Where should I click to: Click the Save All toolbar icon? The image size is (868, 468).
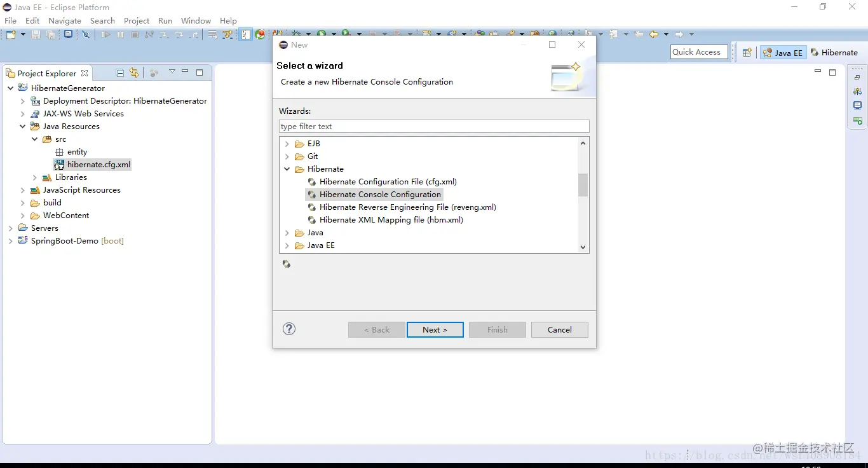pos(51,34)
